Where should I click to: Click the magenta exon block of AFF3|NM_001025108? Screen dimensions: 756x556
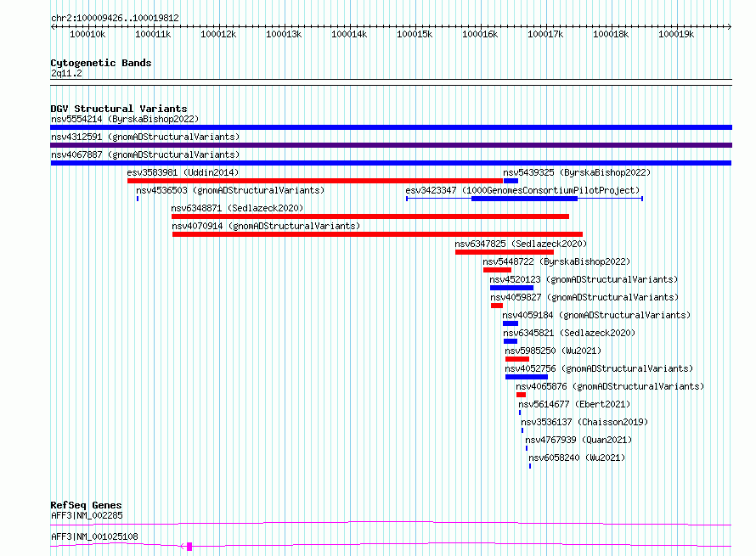(x=189, y=547)
